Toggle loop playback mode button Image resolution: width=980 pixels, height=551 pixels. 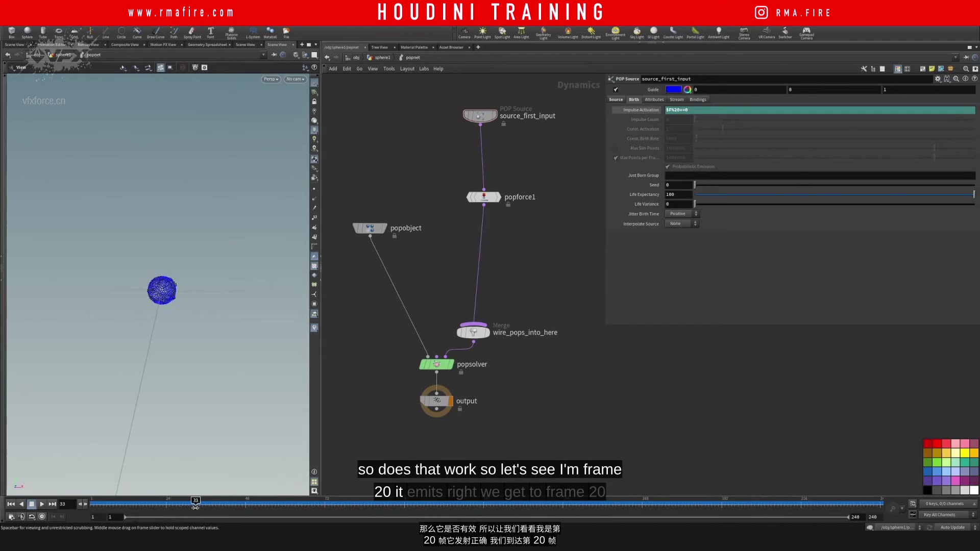tap(32, 517)
